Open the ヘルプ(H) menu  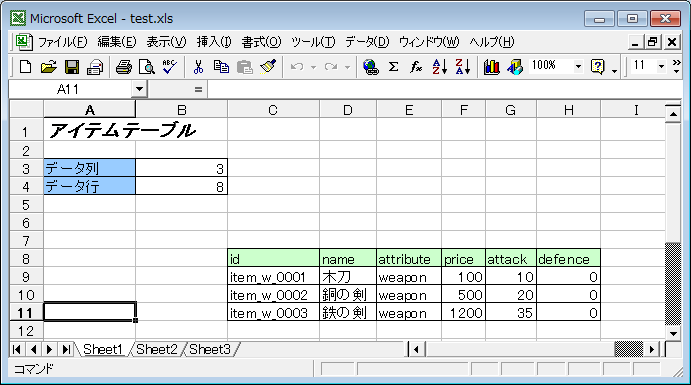(x=491, y=42)
